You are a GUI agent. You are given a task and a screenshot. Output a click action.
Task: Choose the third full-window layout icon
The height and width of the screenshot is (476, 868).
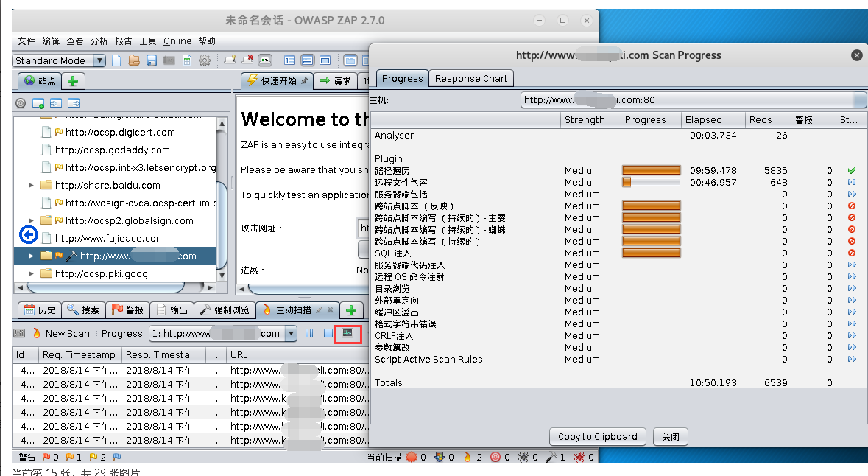[325, 60]
